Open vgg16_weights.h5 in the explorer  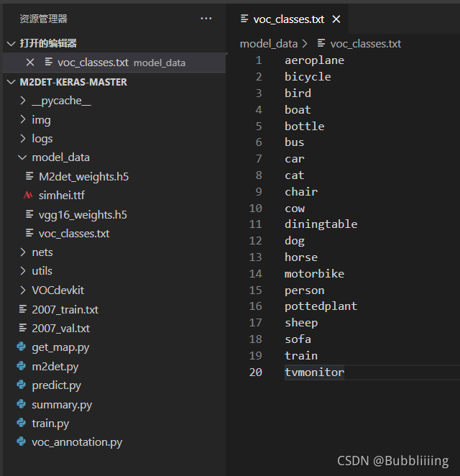pos(83,214)
